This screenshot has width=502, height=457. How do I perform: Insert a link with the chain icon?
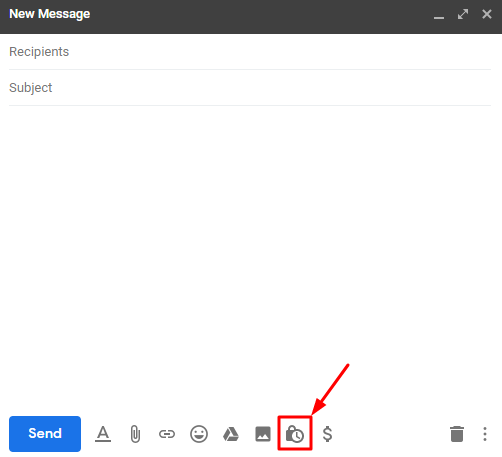coord(167,434)
